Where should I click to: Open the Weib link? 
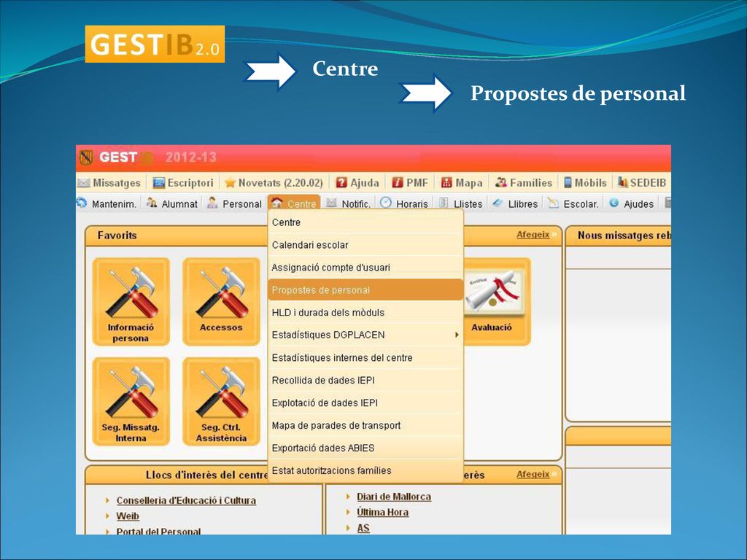coord(128,516)
